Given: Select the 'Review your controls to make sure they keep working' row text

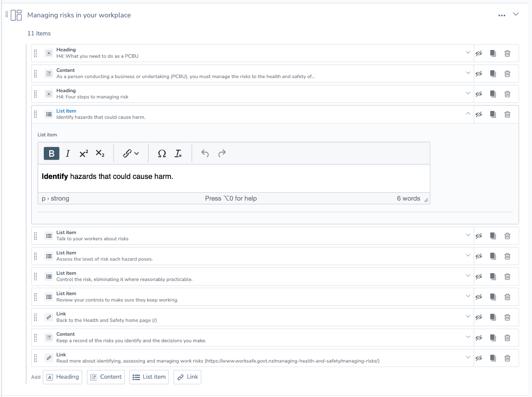Looking at the screenshot, I should click(117, 300).
